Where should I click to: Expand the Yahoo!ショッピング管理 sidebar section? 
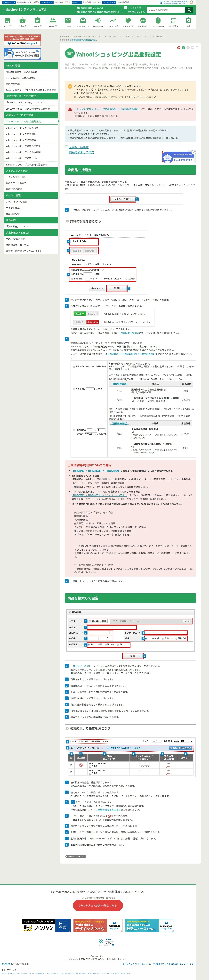click(31, 115)
